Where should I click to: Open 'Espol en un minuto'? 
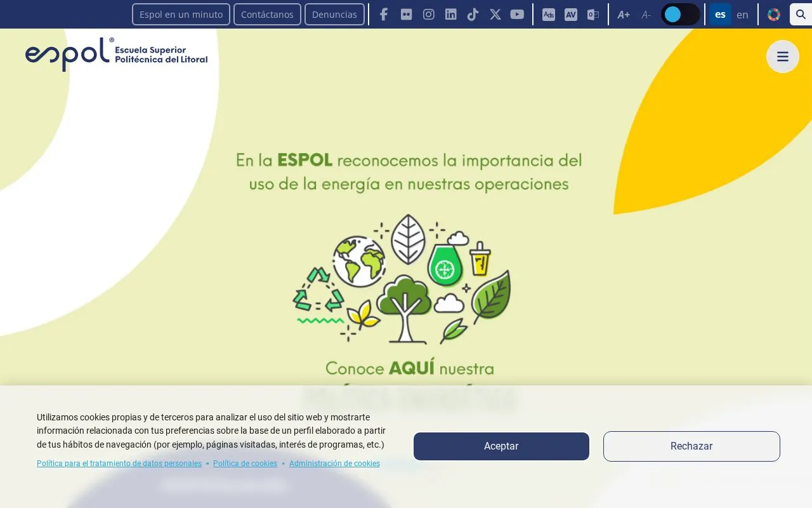point(181,14)
